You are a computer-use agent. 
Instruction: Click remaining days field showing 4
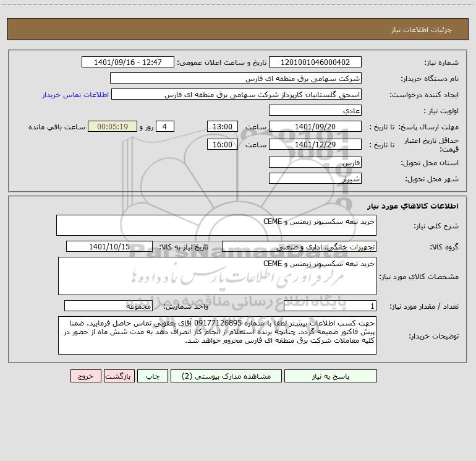(165, 126)
